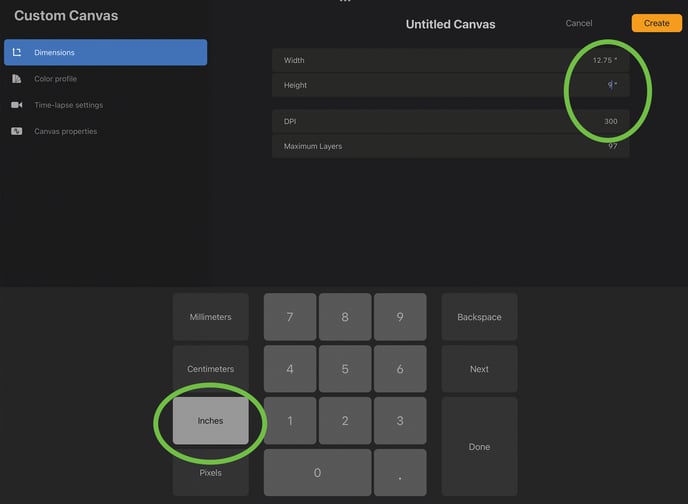
Task: Click the Dimensions crop icon in sidebar
Action: coord(17,52)
